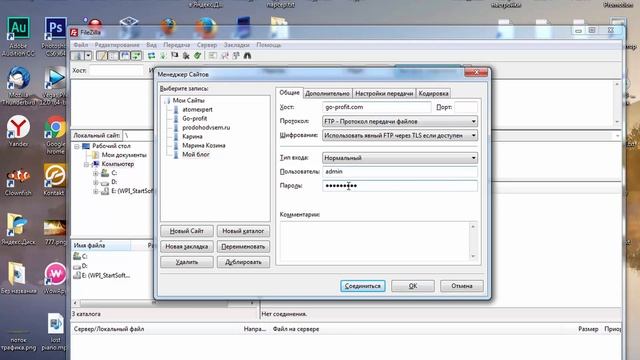This screenshot has width=640, height=360.
Task: Click the Соединиться button
Action: [x=362, y=286]
